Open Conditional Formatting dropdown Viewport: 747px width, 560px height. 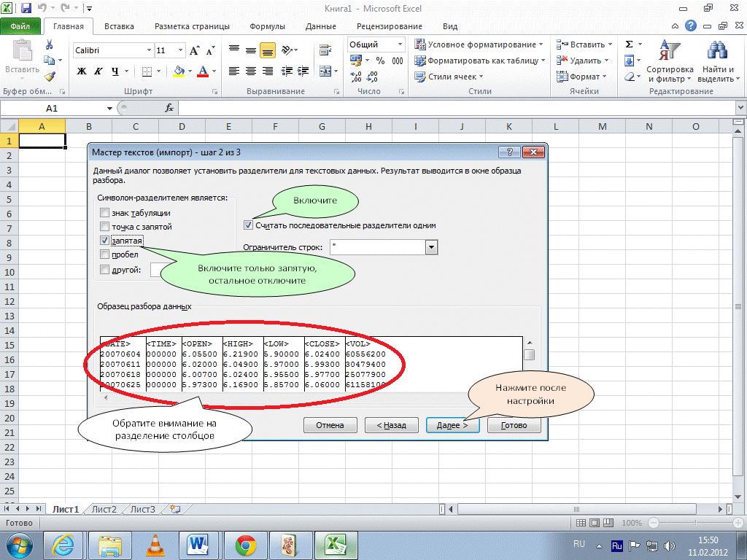[x=479, y=44]
